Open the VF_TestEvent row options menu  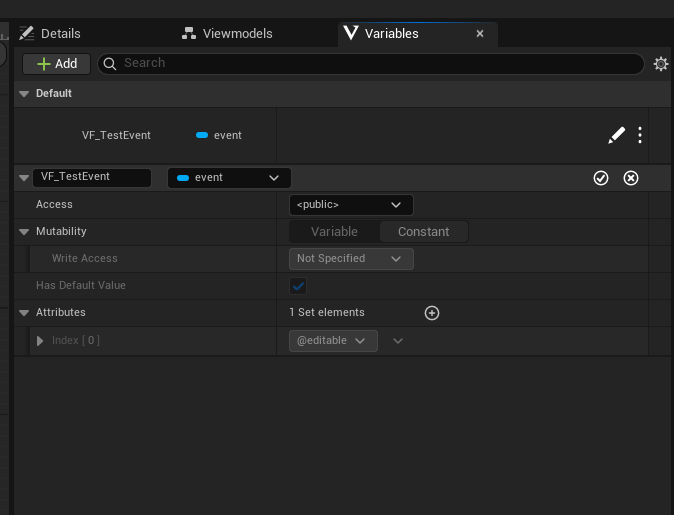point(640,135)
